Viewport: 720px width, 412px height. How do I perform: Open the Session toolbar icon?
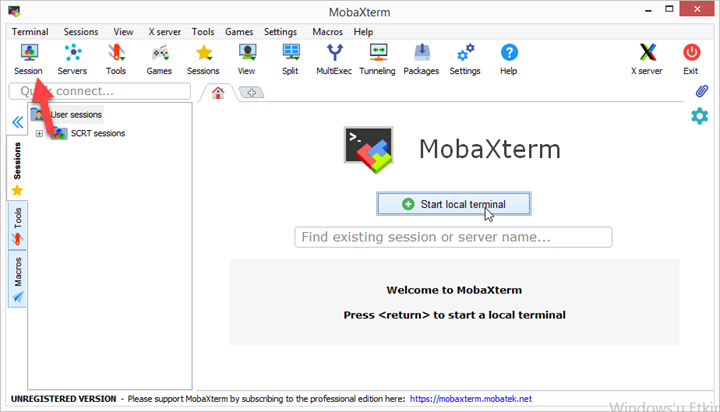pyautogui.click(x=28, y=60)
